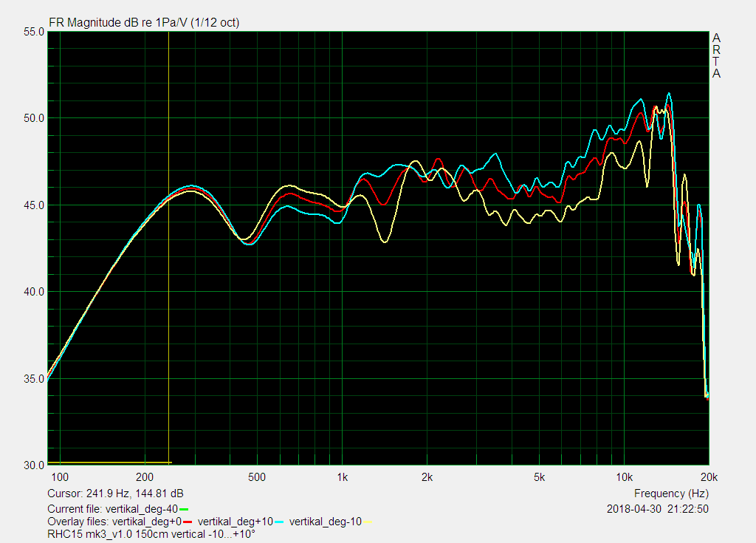756x543 pixels.
Task: Click the green vertikal_deg-40 legend swatch
Action: (x=184, y=509)
